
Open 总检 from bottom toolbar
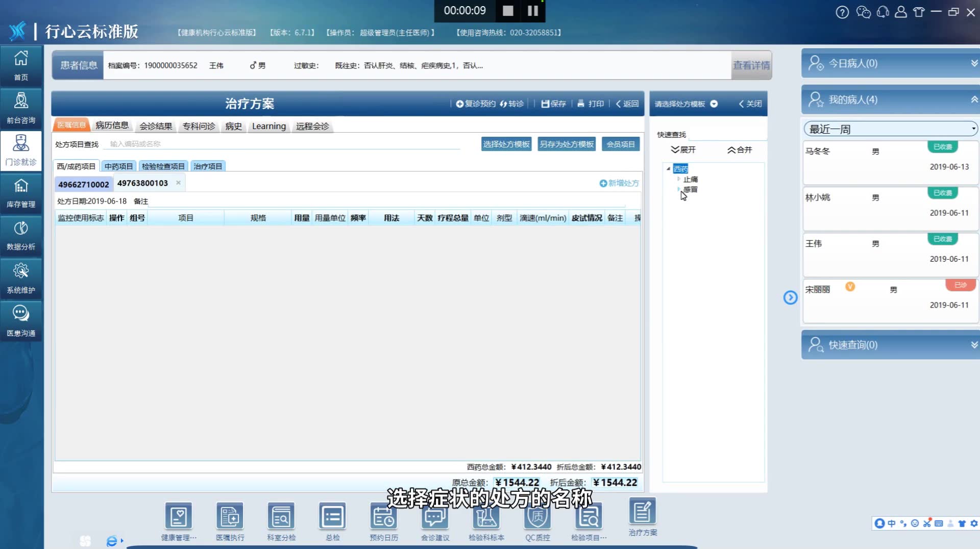coord(332,521)
